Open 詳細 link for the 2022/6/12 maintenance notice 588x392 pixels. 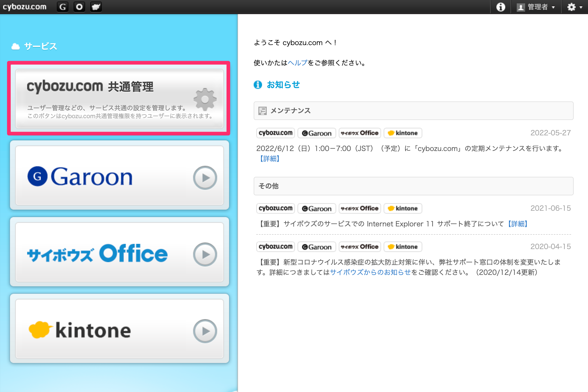pos(270,159)
